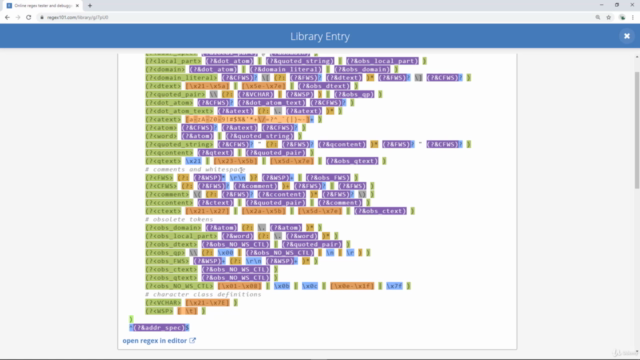The image size is (640, 360).
Task: Open the Chrome menu (three dots)
Action: tap(633, 18)
